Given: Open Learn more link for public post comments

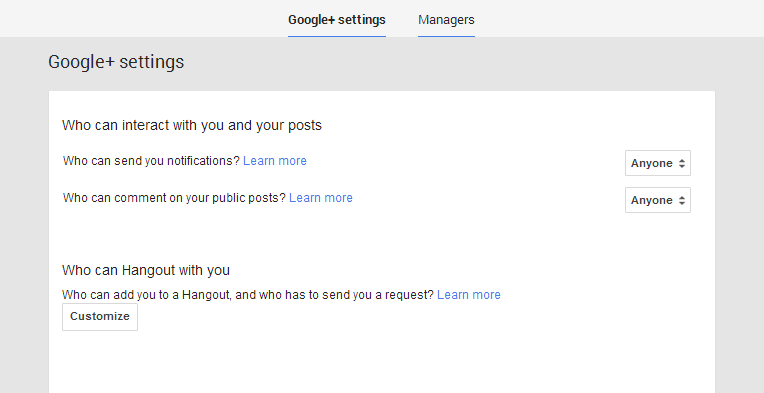Looking at the screenshot, I should (321, 198).
